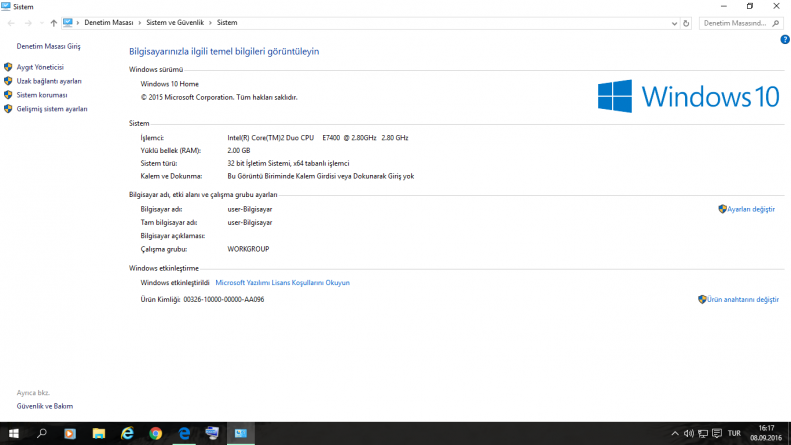The height and width of the screenshot is (445, 791).
Task: Open Güvenlik ve Bakım link
Action: click(x=45, y=406)
